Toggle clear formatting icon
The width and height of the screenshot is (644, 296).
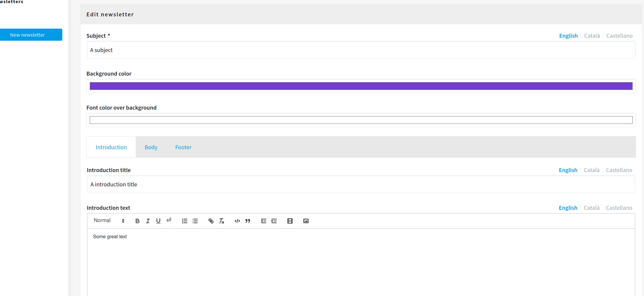point(222,221)
